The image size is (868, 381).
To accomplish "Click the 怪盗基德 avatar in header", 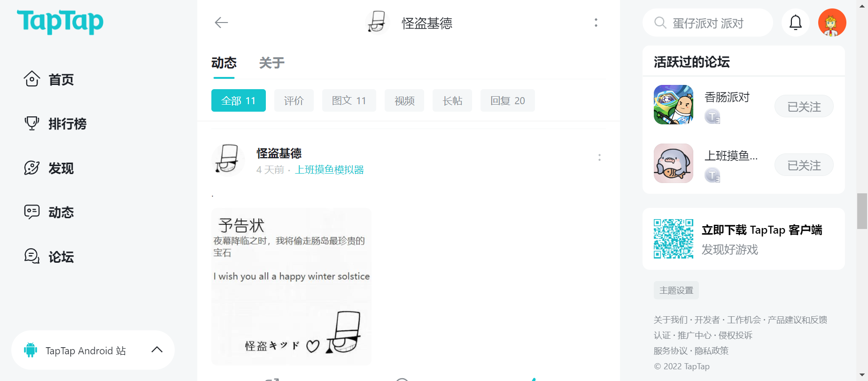I will point(377,23).
